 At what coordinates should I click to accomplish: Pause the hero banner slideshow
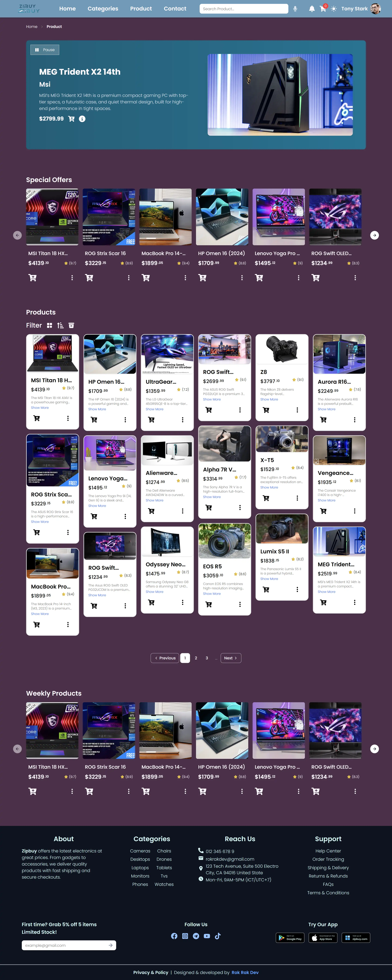[45, 50]
